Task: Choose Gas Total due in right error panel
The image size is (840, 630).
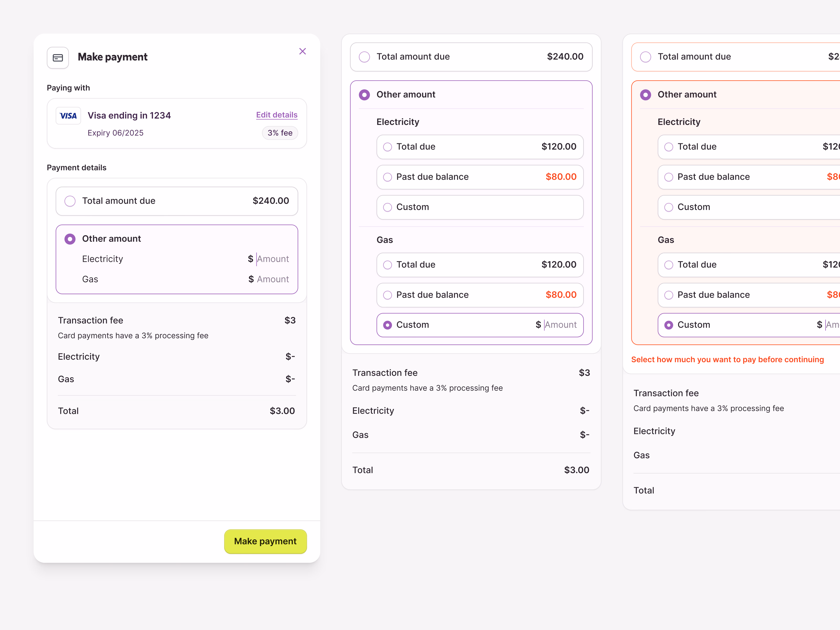Action: 749,265
